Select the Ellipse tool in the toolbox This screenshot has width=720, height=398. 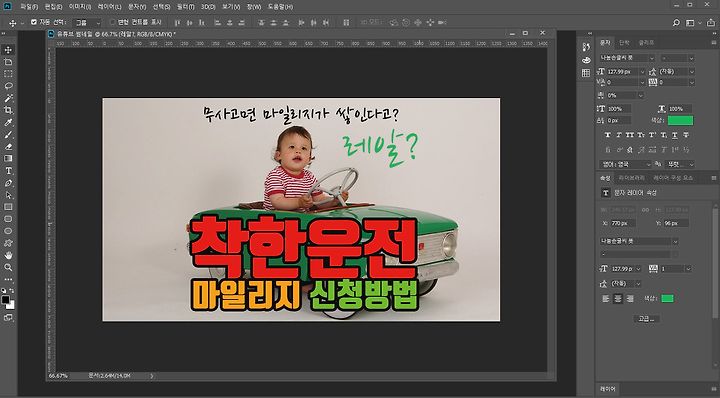(x=8, y=231)
